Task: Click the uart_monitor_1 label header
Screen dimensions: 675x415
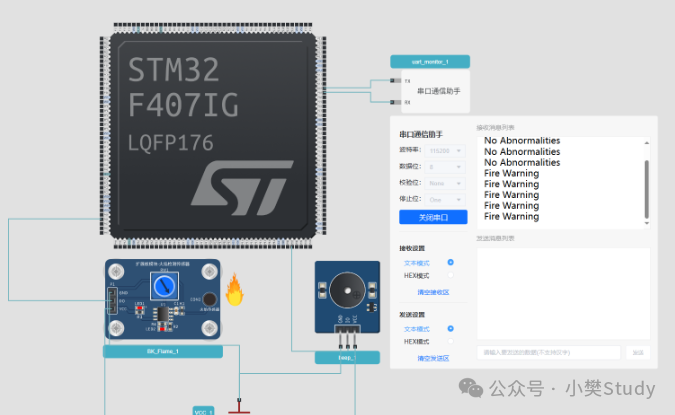Action: (430, 62)
